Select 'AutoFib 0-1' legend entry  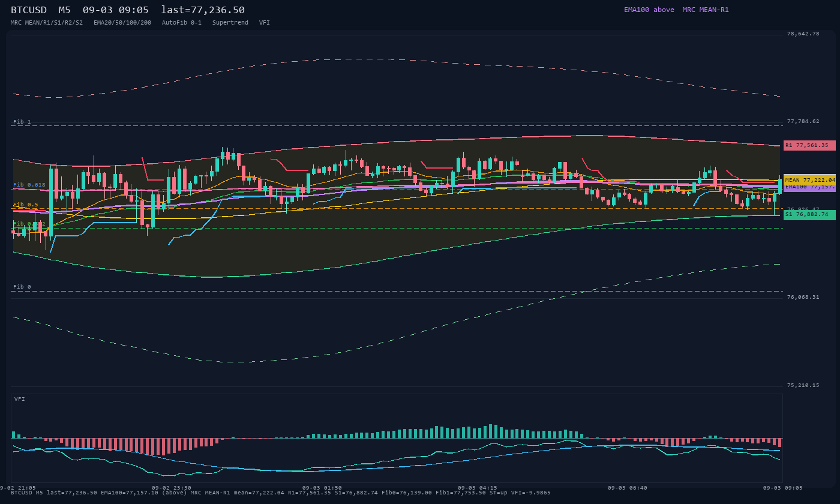pos(182,23)
